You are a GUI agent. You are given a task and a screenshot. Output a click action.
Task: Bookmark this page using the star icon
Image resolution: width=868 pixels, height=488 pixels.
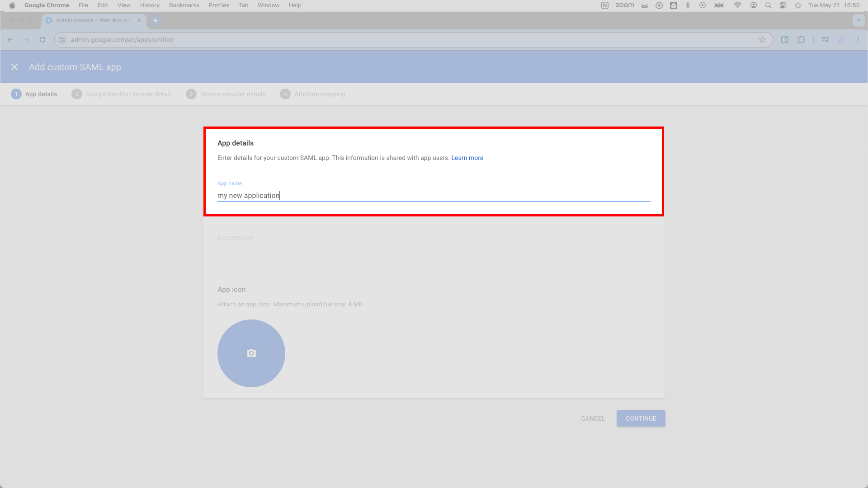(763, 40)
